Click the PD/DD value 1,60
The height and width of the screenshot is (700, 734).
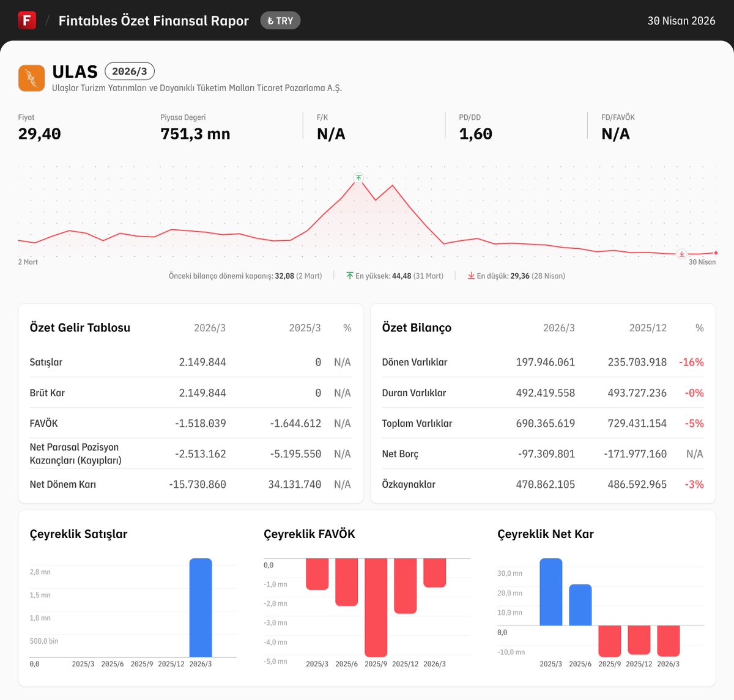point(475,134)
